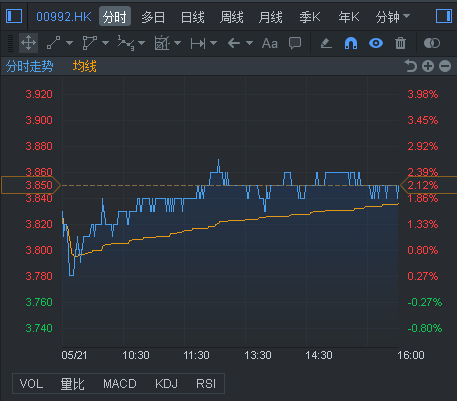Click the 05/21 date label
The width and height of the screenshot is (457, 401).
pos(74,355)
